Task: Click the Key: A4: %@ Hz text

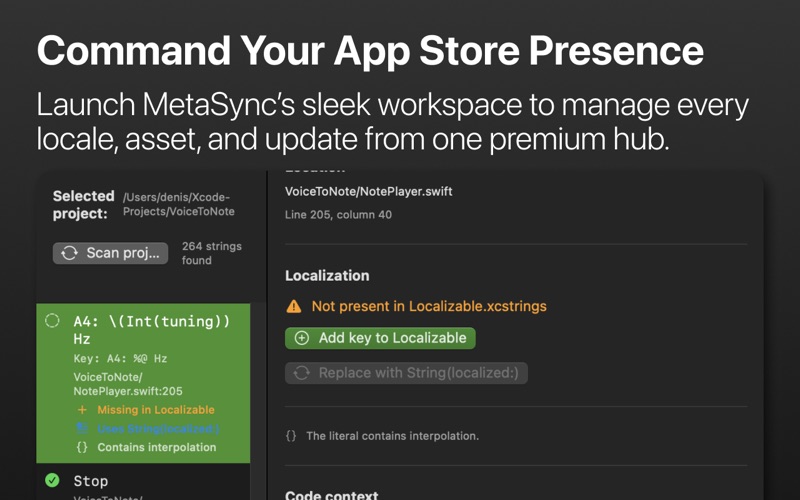Action: coord(120,359)
